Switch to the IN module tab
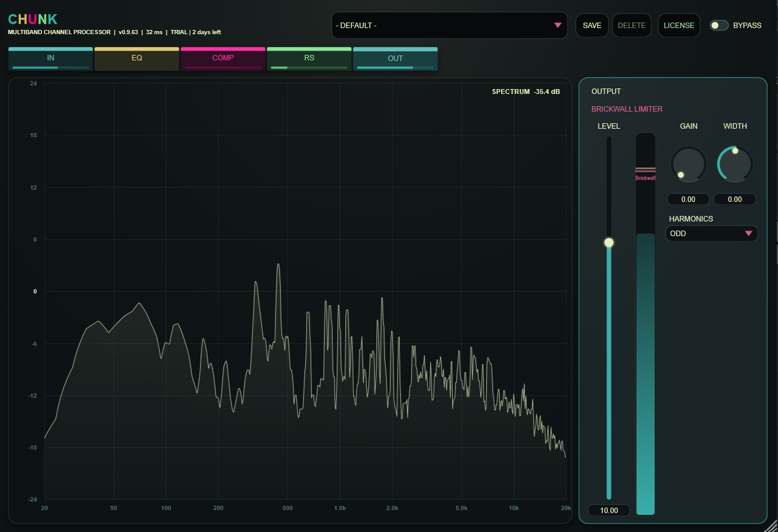Viewport: 778px width, 532px height. click(51, 59)
